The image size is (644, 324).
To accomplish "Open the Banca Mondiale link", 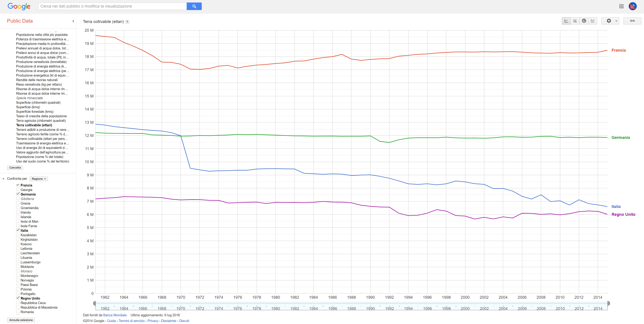I will 115,315.
